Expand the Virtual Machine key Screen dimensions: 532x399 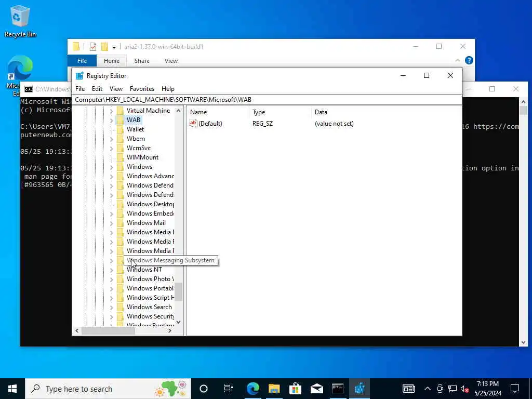click(111, 111)
